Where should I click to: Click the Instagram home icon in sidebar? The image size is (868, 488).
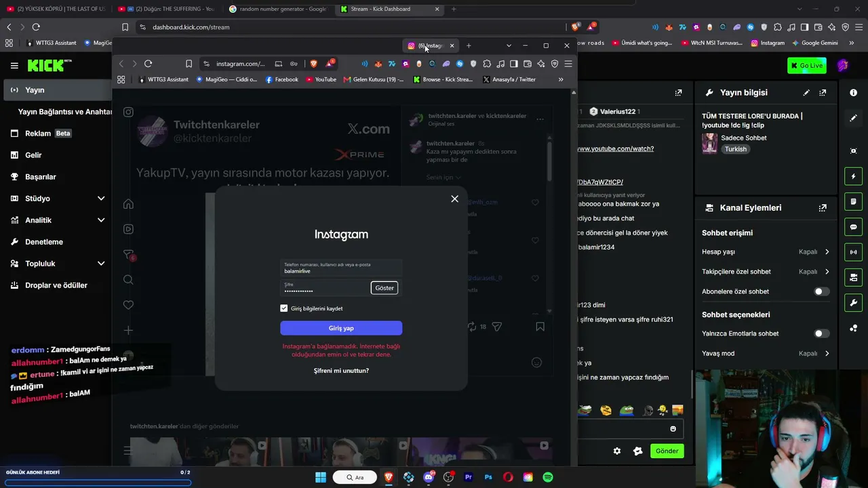coord(128,204)
